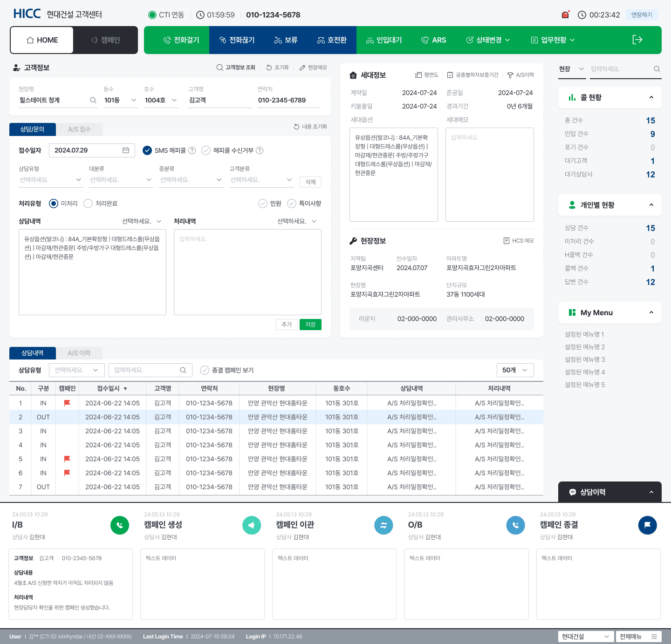Click the red notification alarm icon

[565, 15]
